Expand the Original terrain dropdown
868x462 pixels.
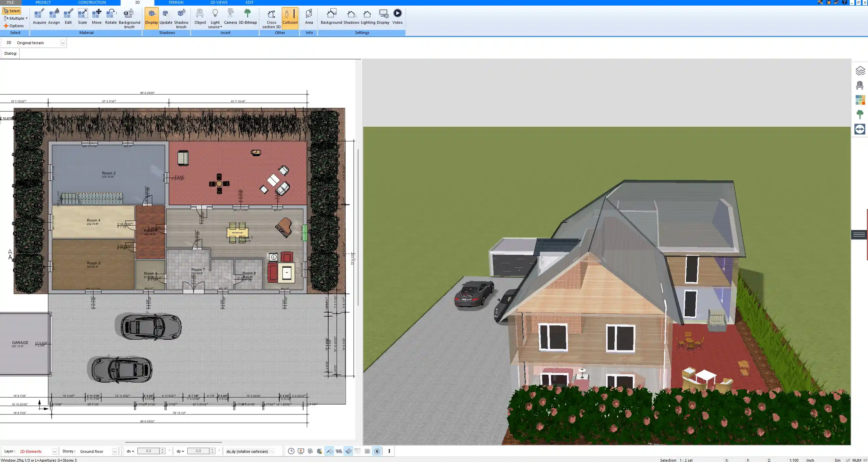[x=62, y=43]
